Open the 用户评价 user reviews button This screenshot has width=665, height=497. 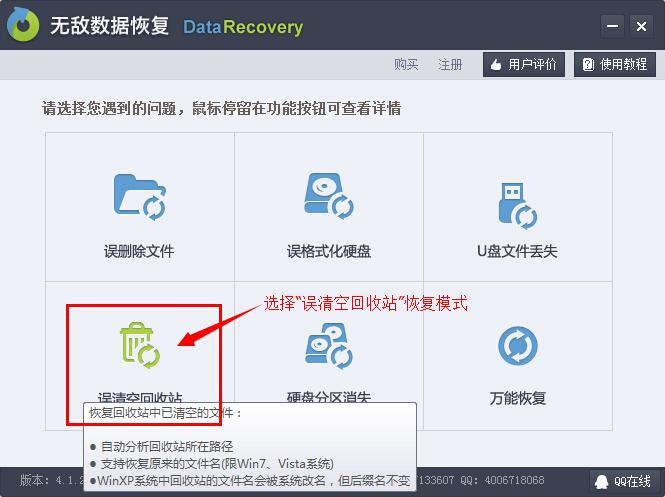tap(524, 64)
